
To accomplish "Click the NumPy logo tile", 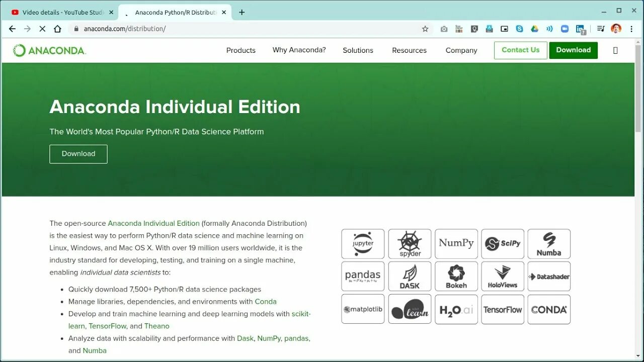I will click(456, 244).
